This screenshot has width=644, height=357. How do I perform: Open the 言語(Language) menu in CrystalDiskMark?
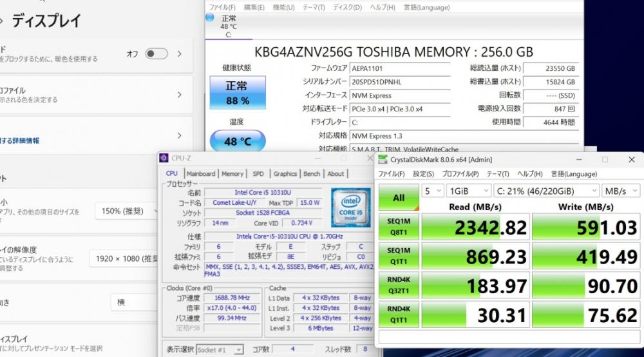(x=574, y=174)
